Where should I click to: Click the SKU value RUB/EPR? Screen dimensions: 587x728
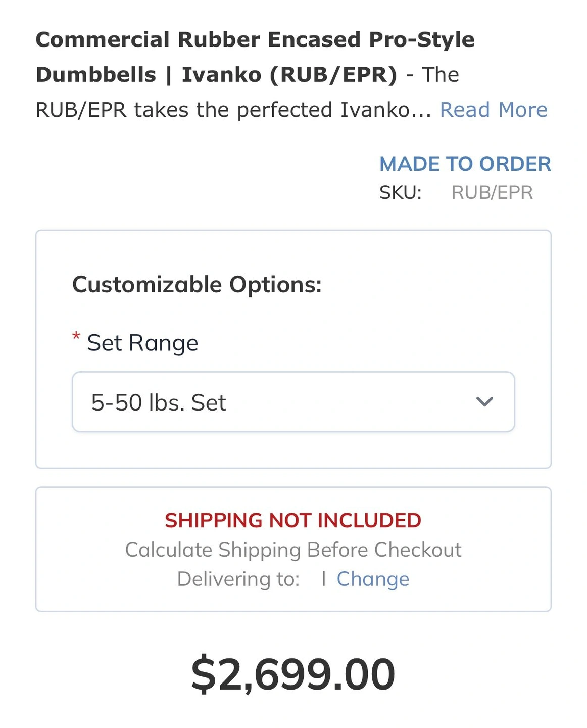(x=492, y=192)
